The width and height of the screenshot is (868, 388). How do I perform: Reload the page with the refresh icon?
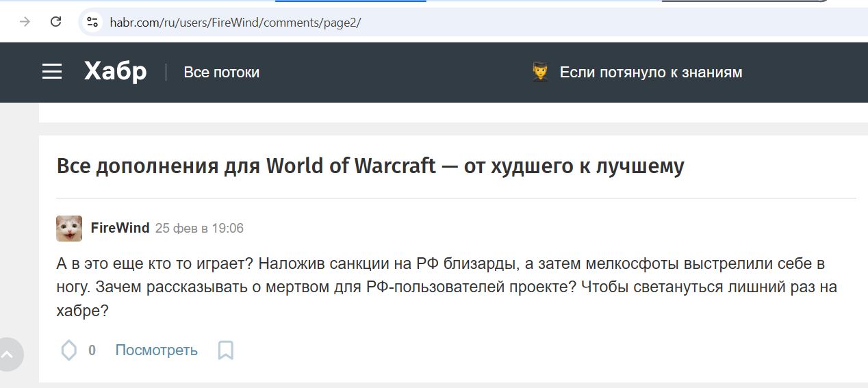pos(56,22)
